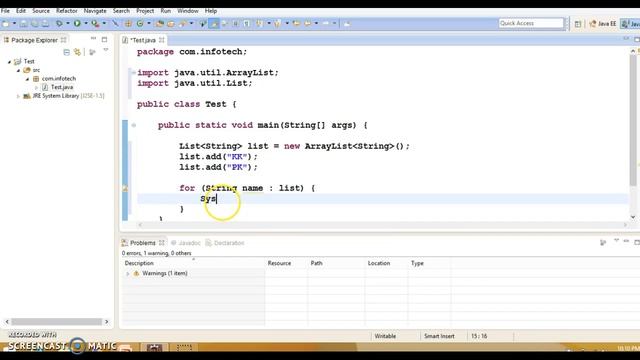Minimize the Problems view panel
640x360 pixels.
point(626,241)
